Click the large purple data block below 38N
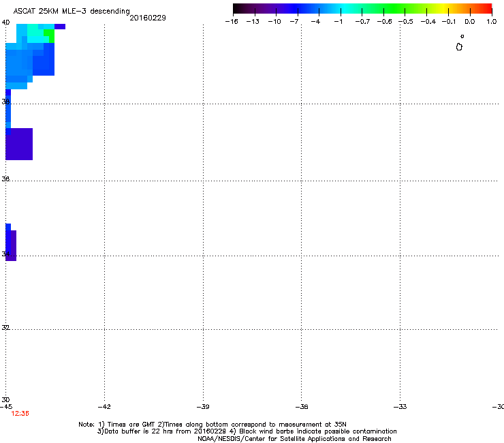Image resolution: width=504 pixels, height=443 pixels. pos(19,144)
